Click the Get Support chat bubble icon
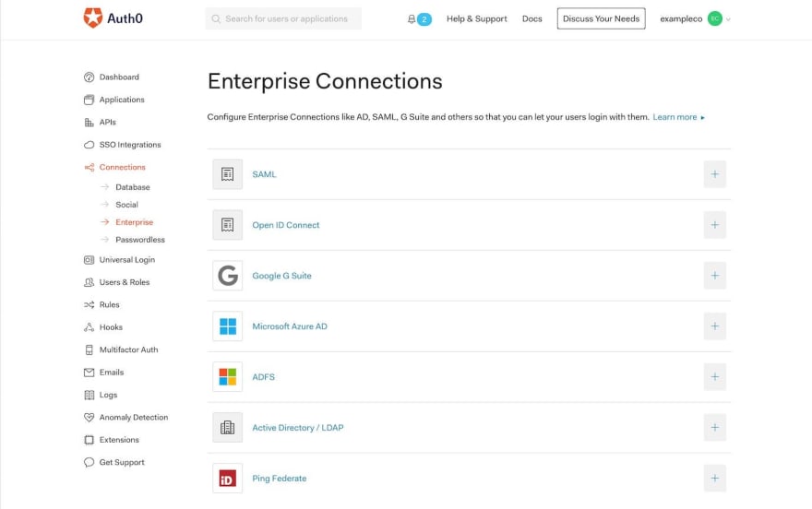The width and height of the screenshot is (812, 509). [x=90, y=463]
